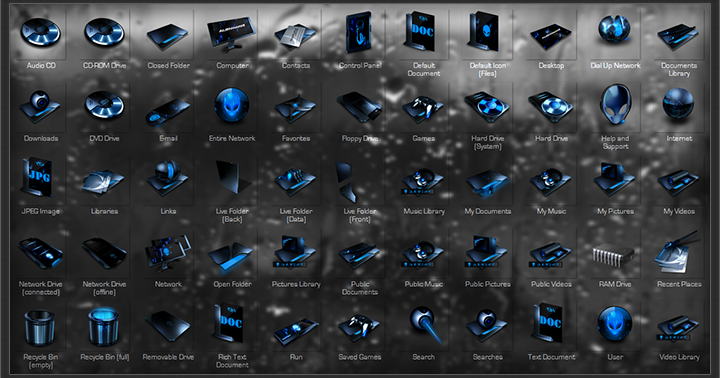Open the My Music icon
Viewport: 720px width, 378px height.
(x=550, y=181)
